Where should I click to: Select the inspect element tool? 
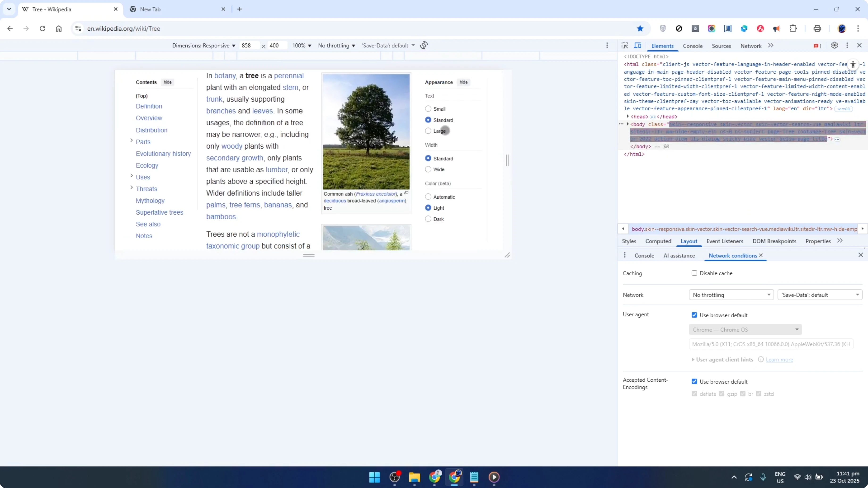[x=625, y=45]
